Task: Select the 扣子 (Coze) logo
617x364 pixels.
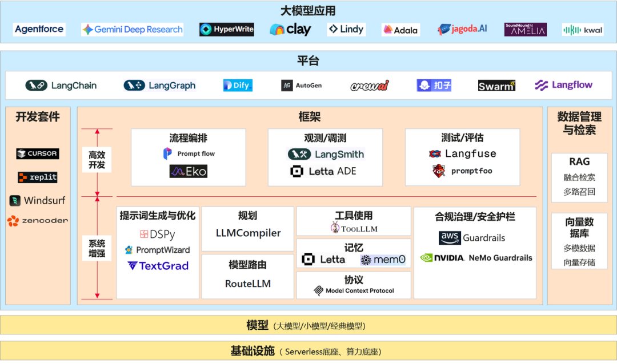Action: point(434,86)
